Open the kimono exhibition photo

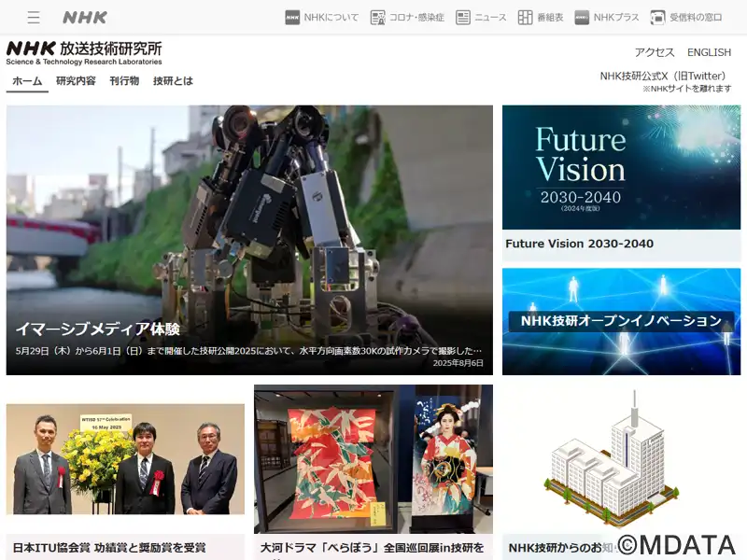coord(373,459)
